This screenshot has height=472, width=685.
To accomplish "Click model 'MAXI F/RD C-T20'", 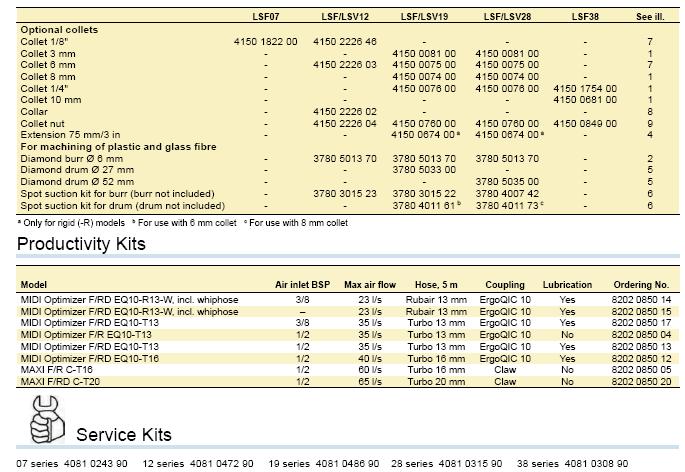I will [60, 382].
